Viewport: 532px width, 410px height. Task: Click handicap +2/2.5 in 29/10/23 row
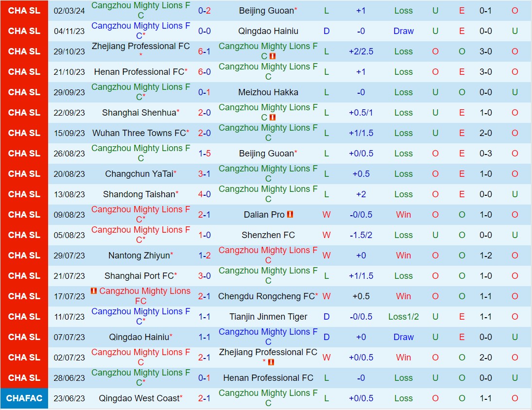(x=361, y=51)
